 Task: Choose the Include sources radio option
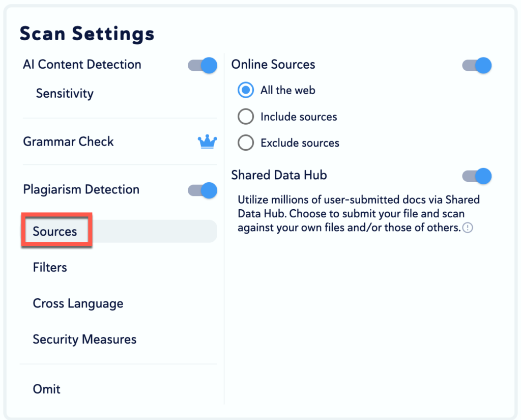point(246,117)
